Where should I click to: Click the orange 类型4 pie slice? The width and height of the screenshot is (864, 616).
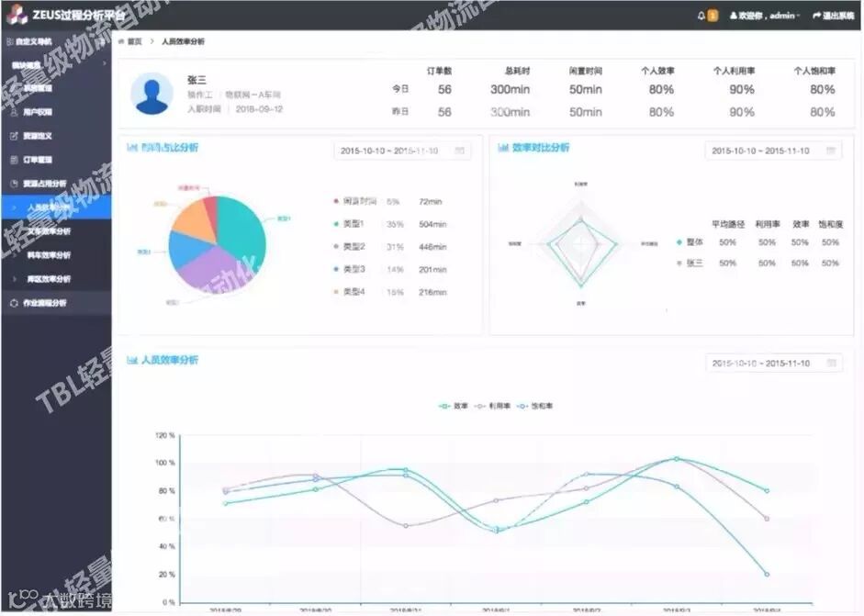(x=193, y=220)
